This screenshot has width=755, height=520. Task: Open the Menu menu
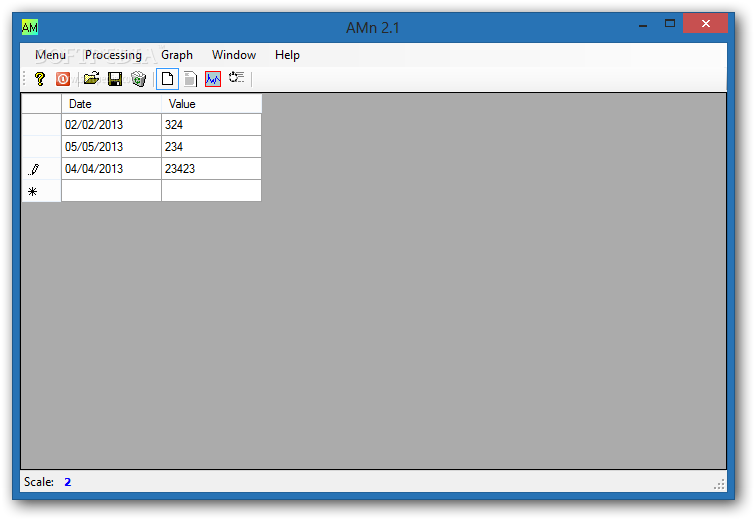(x=51, y=55)
